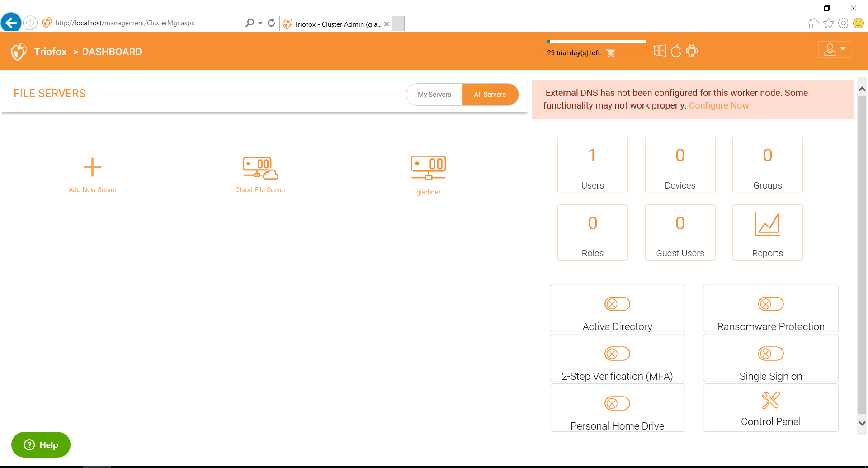Open the Roles count tile
868x468 pixels.
pyautogui.click(x=592, y=233)
